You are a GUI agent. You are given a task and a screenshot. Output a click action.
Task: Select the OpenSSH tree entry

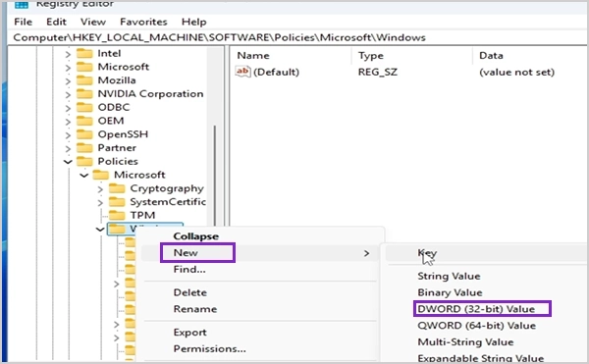(123, 134)
